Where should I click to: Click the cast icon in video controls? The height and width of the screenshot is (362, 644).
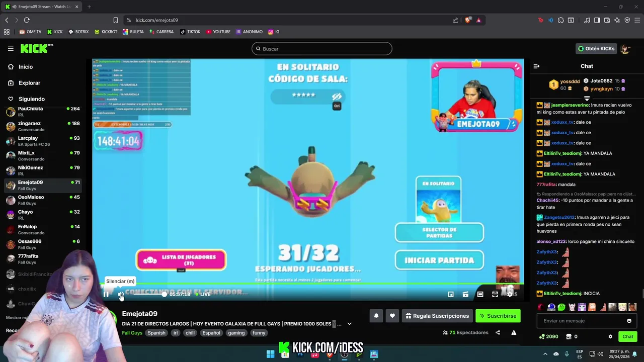point(465,294)
